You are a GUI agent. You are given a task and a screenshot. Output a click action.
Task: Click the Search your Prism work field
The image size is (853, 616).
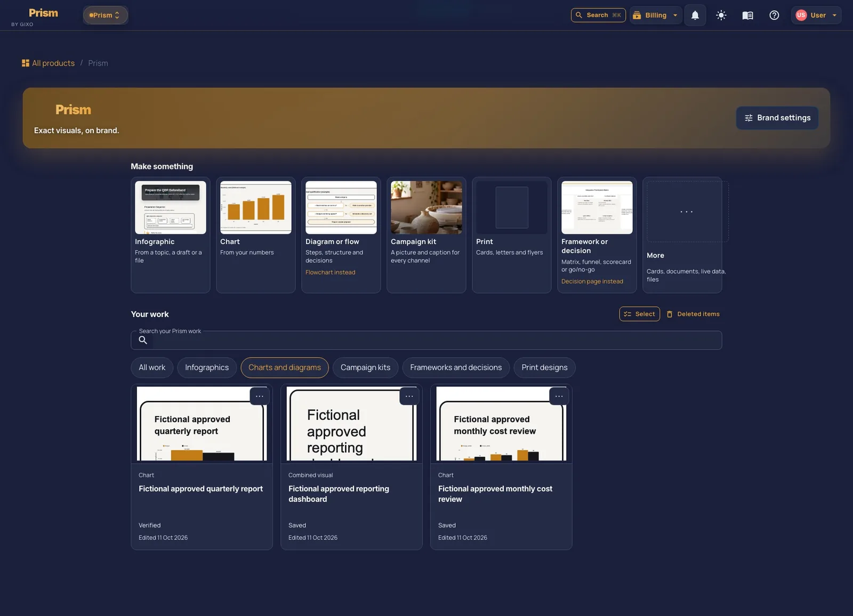click(426, 341)
